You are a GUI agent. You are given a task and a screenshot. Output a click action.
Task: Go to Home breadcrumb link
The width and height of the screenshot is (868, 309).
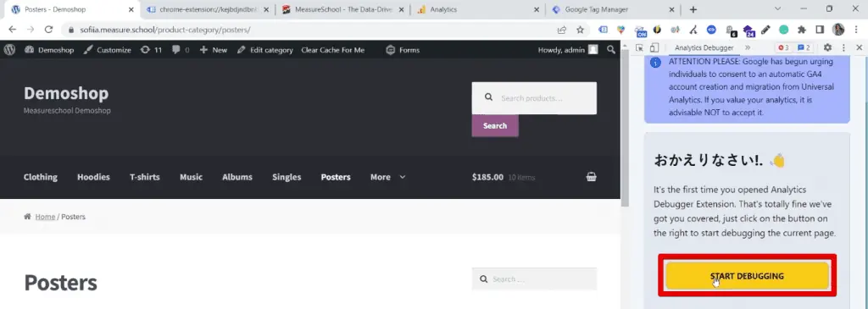point(45,217)
